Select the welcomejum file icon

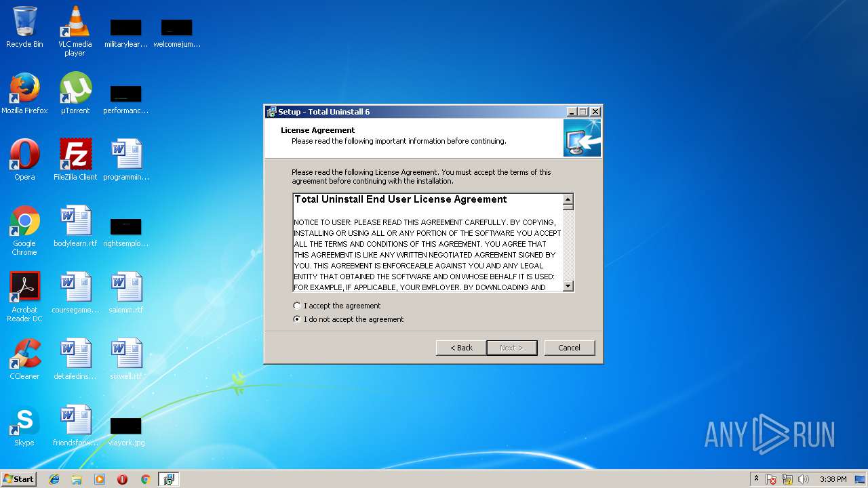point(177,33)
